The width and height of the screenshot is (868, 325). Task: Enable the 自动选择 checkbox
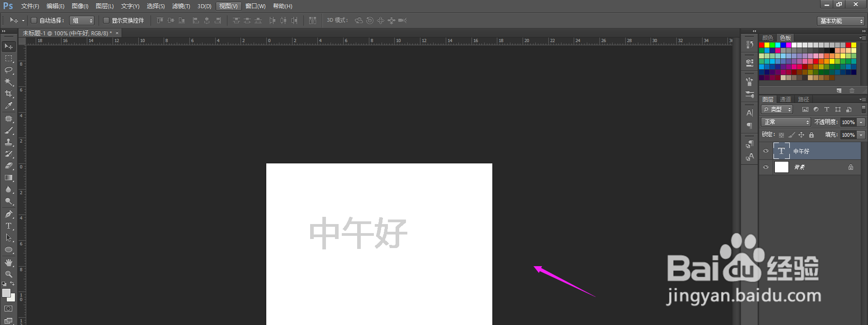point(33,20)
